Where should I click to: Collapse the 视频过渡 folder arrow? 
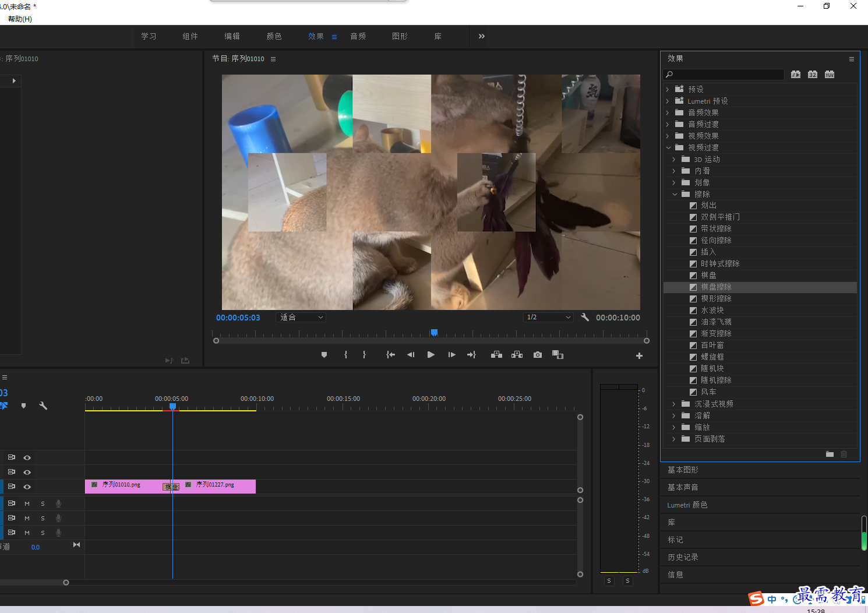pos(668,147)
